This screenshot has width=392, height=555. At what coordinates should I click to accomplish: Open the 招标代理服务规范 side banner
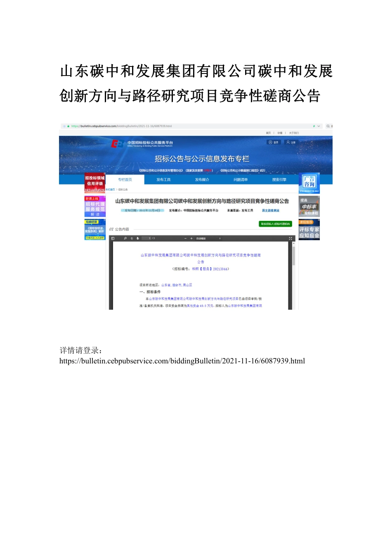tap(95, 206)
